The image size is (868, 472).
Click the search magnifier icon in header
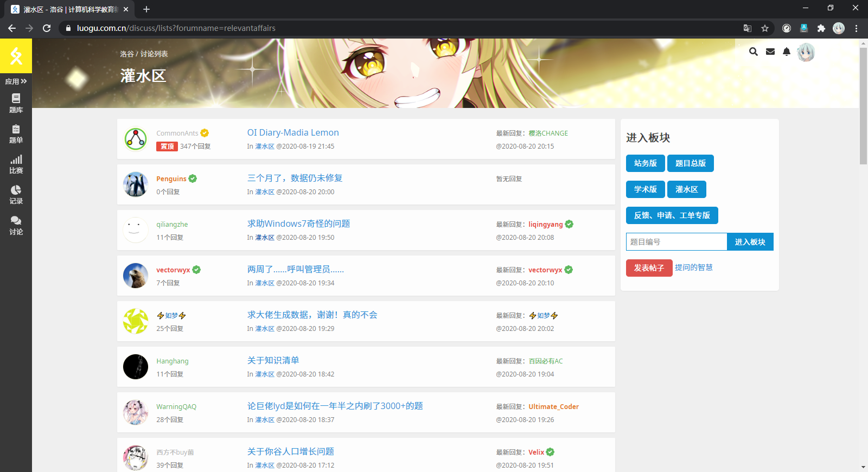(x=754, y=52)
